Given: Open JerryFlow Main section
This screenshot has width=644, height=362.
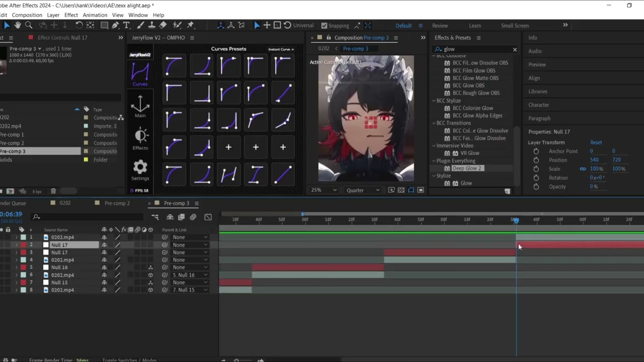Looking at the screenshot, I should click(x=140, y=106).
